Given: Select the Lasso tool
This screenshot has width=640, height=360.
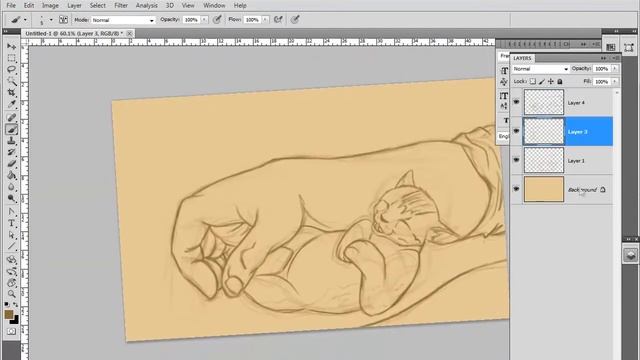Looking at the screenshot, I should 11,69.
